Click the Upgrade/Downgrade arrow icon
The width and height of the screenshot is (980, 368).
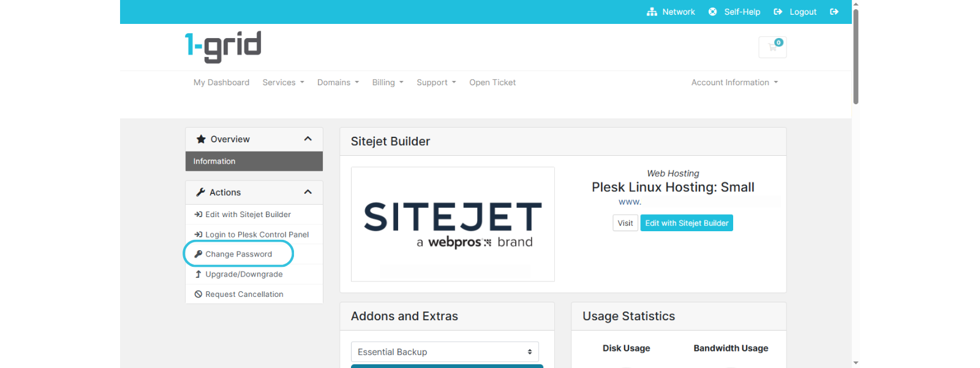(x=198, y=274)
